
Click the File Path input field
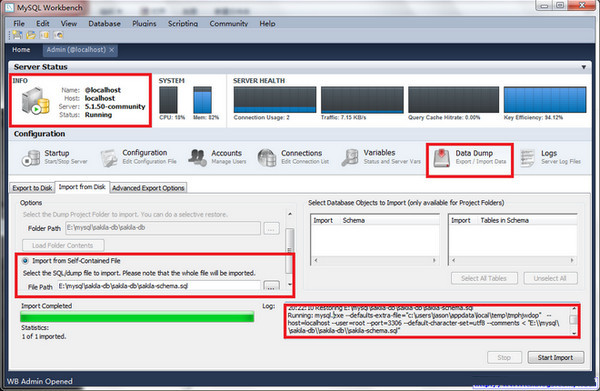click(159, 286)
